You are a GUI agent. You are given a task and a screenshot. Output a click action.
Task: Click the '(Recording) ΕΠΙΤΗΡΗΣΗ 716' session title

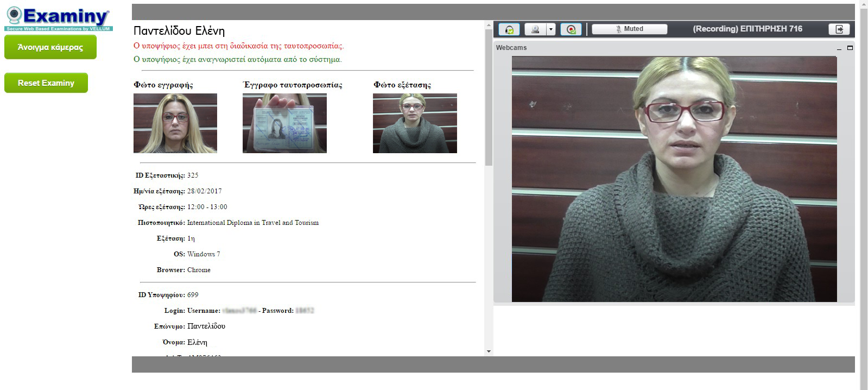pyautogui.click(x=747, y=29)
